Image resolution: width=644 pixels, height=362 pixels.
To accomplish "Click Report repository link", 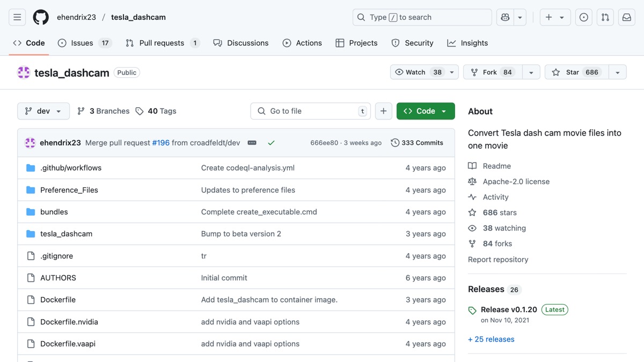I will tap(498, 260).
